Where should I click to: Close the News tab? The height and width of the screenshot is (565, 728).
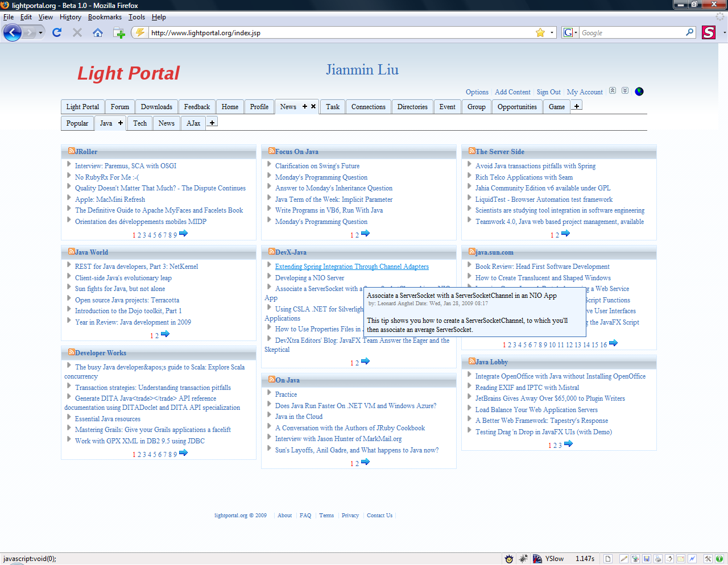click(313, 106)
